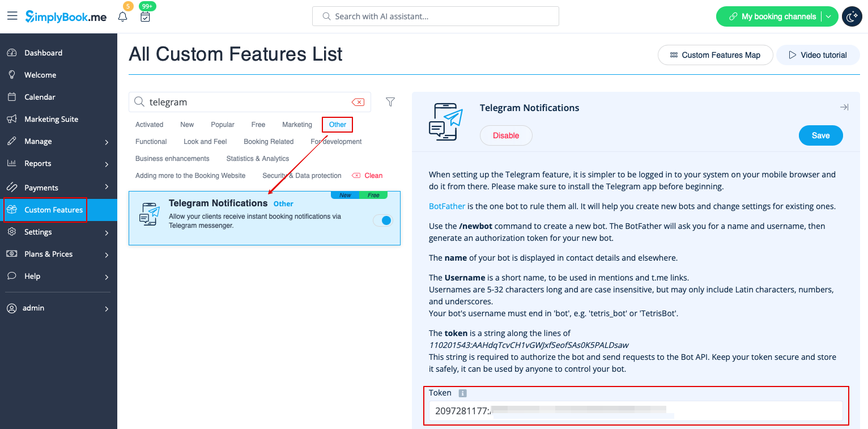Click the Save button
This screenshot has width=868, height=429.
click(820, 135)
